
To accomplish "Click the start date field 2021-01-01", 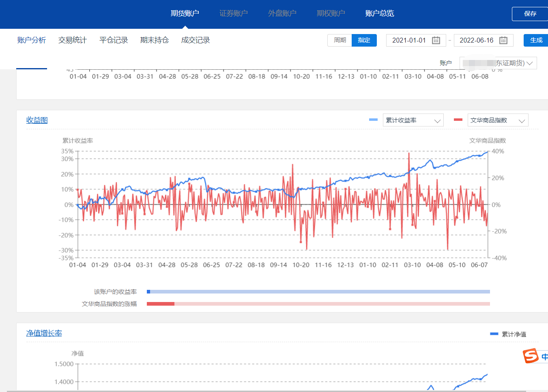I will click(416, 40).
